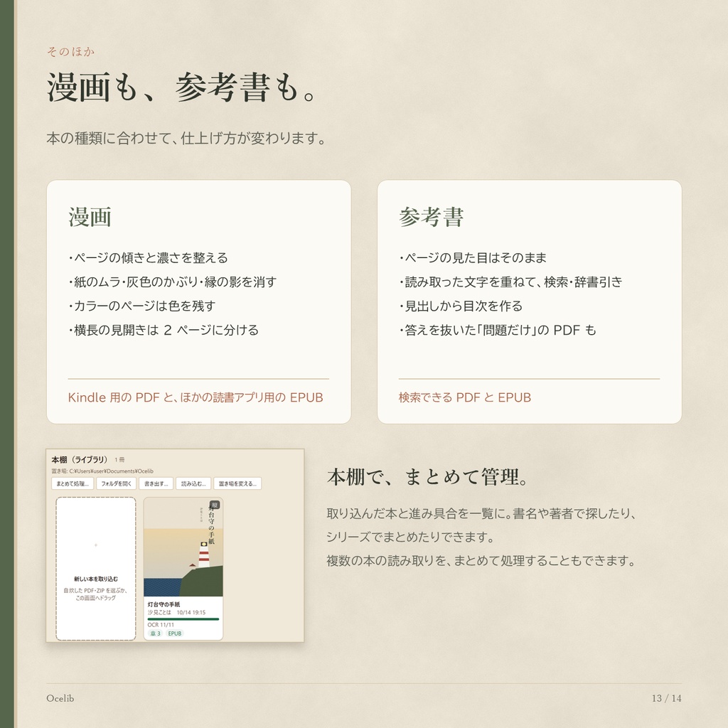Click the 置き場 path C:¥Users¥user¥Documents¥Ocelib
The image size is (728, 728).
point(102,471)
